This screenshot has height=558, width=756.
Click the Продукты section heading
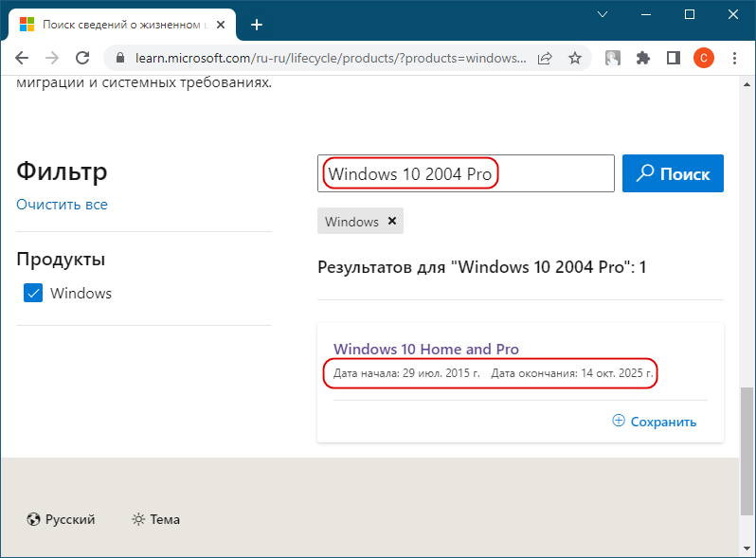[x=61, y=259]
